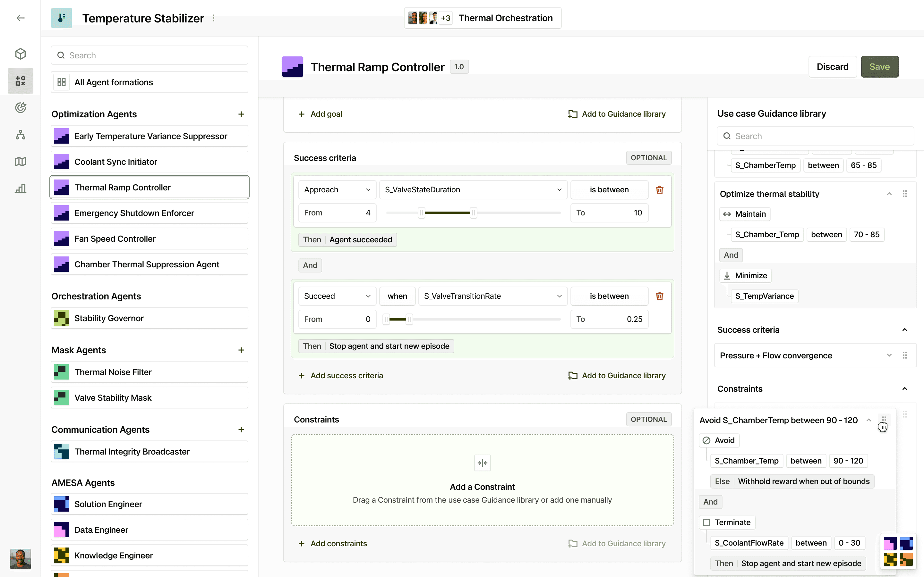Image resolution: width=924 pixels, height=577 pixels.
Task: Toggle Maintain in Optimize thermal stability
Action: point(745,214)
